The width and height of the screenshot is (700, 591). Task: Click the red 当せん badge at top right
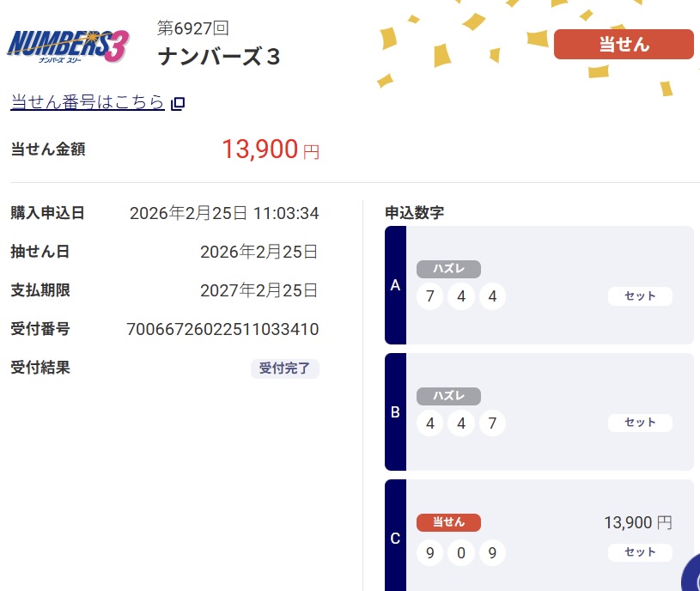pyautogui.click(x=624, y=45)
